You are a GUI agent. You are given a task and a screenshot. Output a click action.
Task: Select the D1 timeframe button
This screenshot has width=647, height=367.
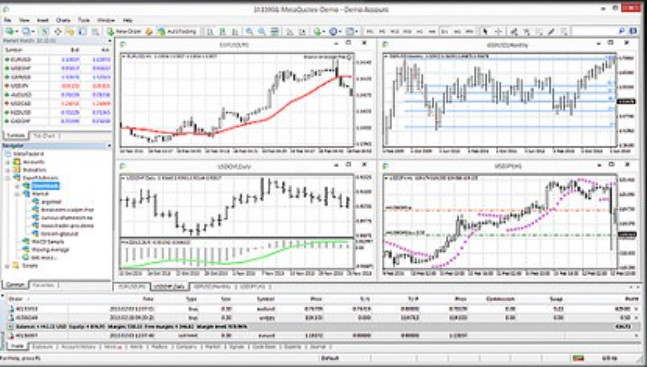point(444,31)
